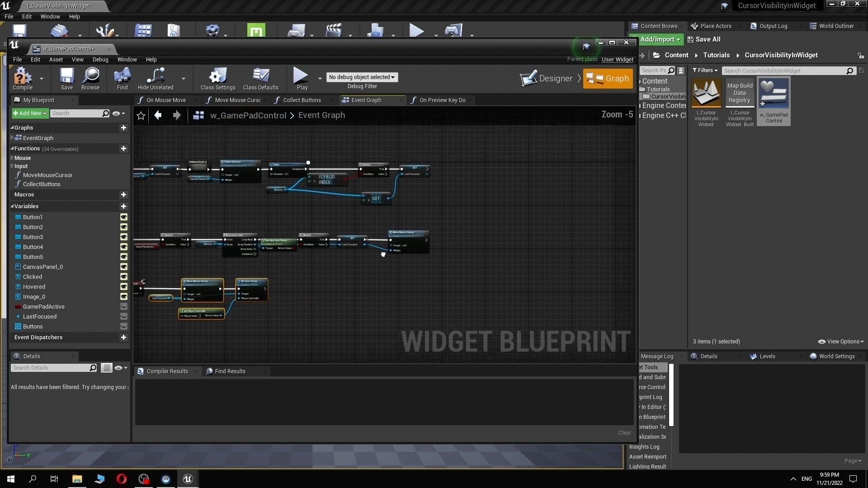Expand the Add New dropdown
Screen dimensions: 868x488
click(30, 113)
